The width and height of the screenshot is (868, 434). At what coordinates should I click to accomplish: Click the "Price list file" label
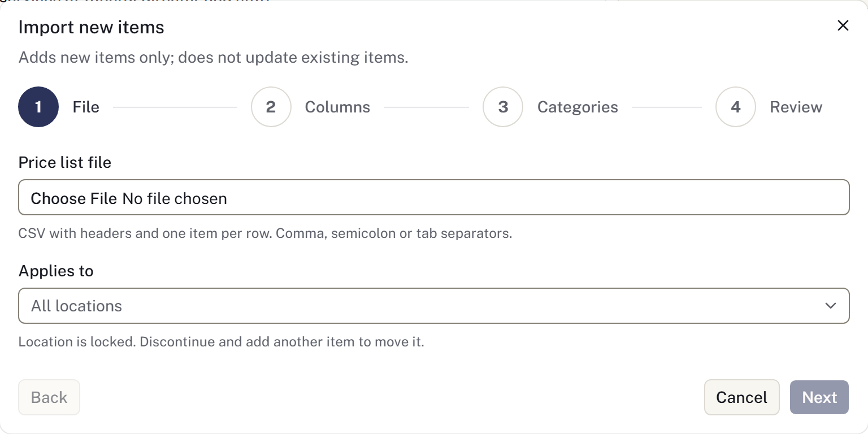[x=65, y=163]
